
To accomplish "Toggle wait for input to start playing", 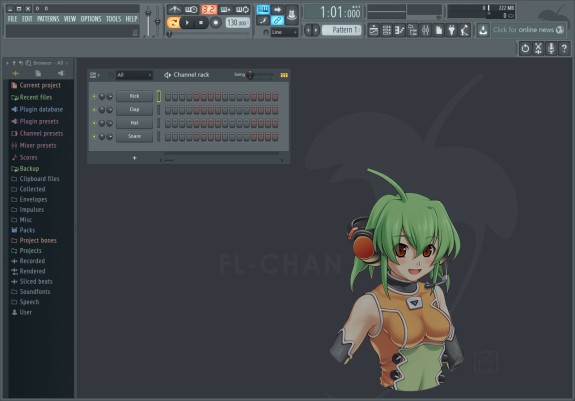I will click(191, 10).
